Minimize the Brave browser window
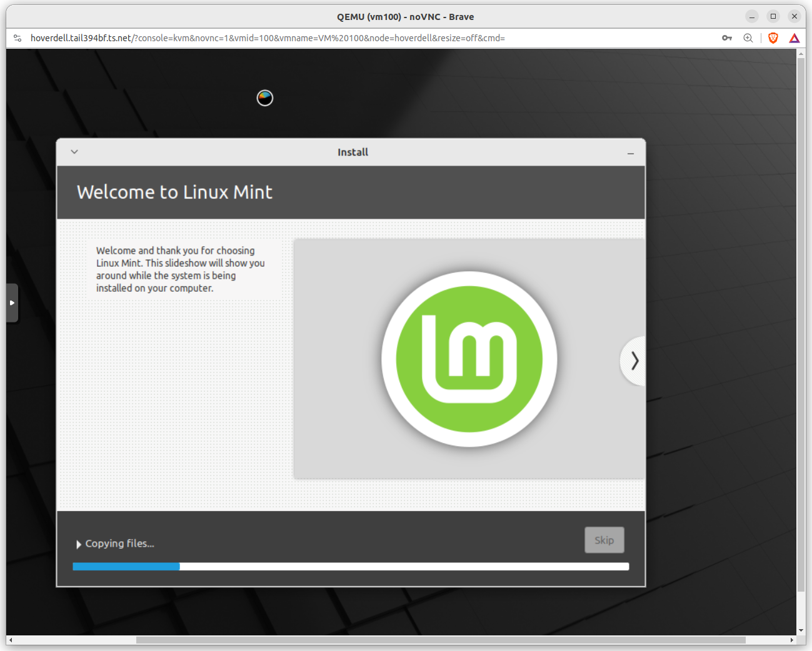The image size is (812, 651). coord(752,16)
